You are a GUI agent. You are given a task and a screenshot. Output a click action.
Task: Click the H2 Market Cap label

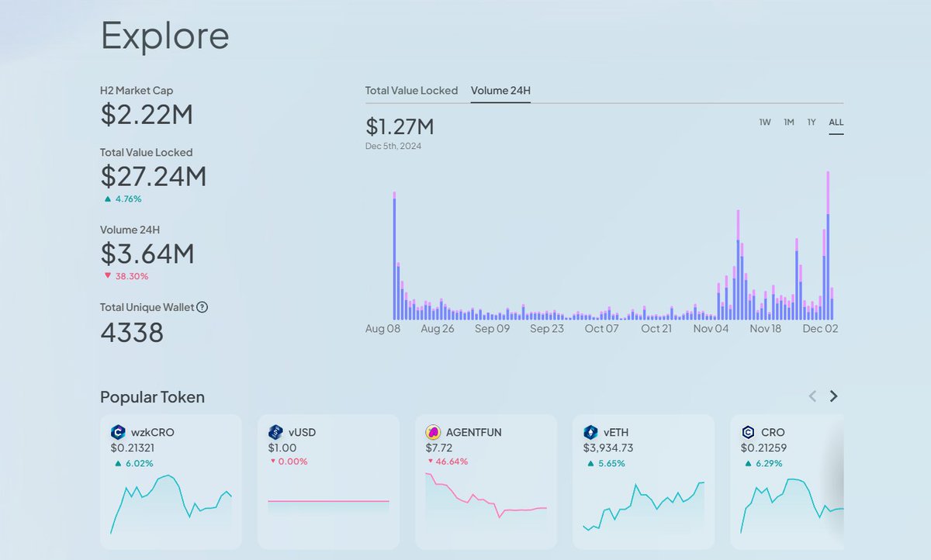137,91
